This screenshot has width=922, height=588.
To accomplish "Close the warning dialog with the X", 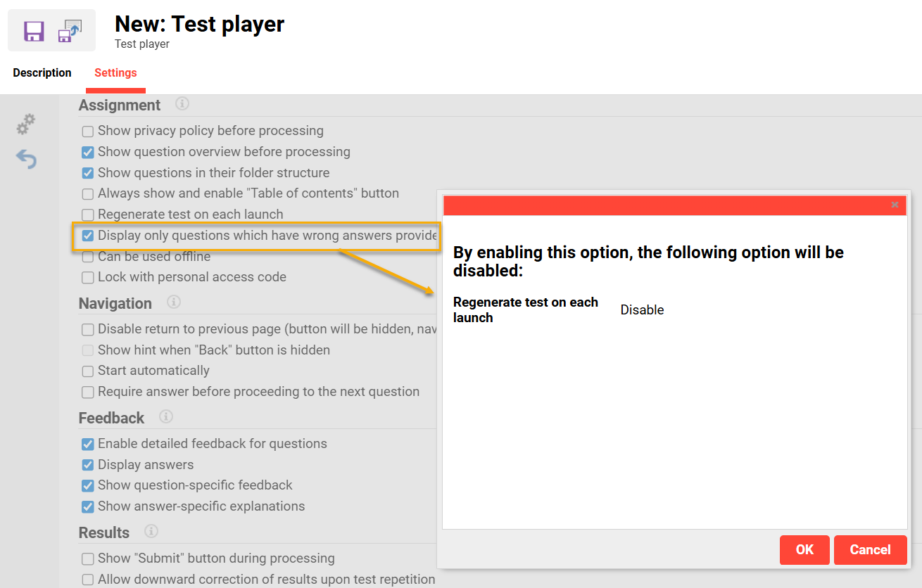I will tap(895, 205).
